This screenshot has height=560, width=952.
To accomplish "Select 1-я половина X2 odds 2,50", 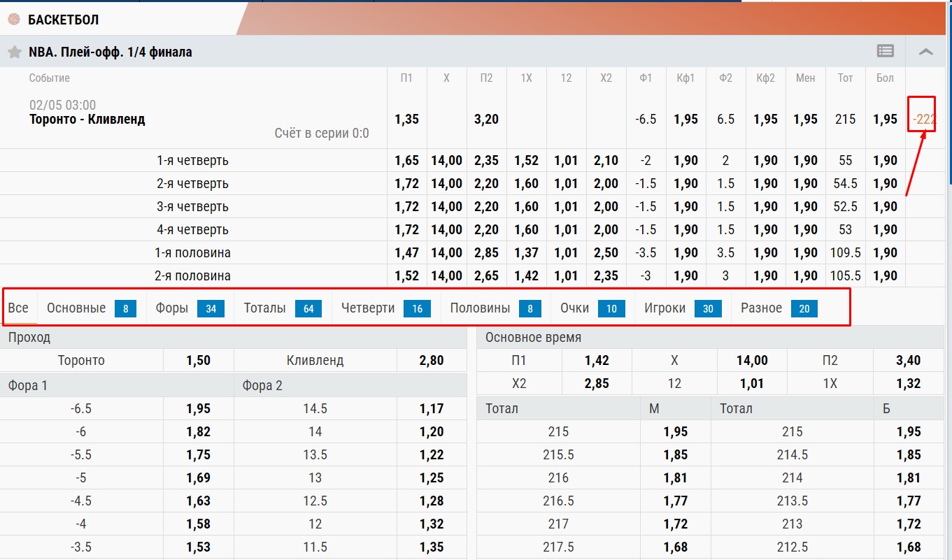I will [606, 253].
